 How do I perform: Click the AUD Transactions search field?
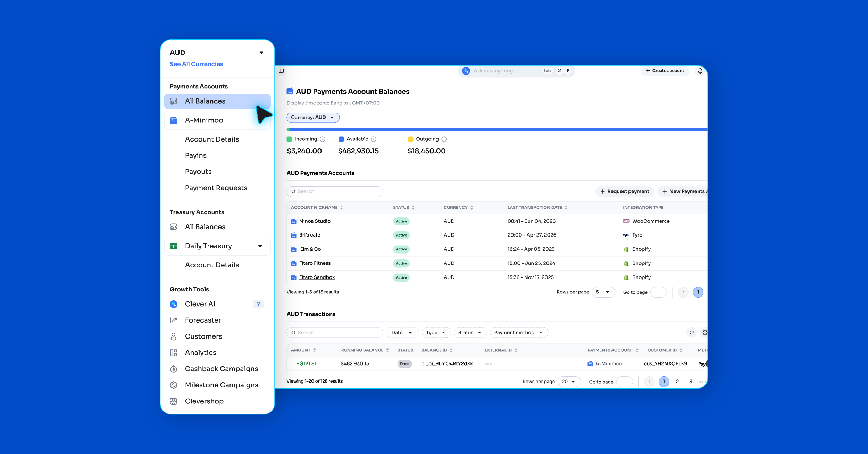point(335,333)
